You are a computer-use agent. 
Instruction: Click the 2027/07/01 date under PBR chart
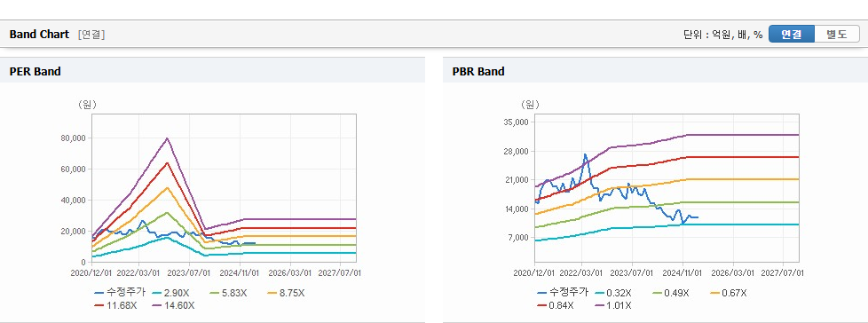click(782, 272)
